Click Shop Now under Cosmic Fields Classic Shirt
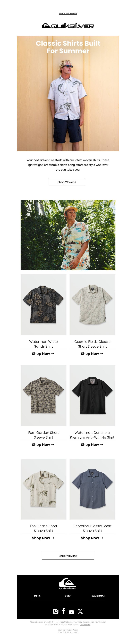This screenshot has height=644, width=136. pos(92,354)
